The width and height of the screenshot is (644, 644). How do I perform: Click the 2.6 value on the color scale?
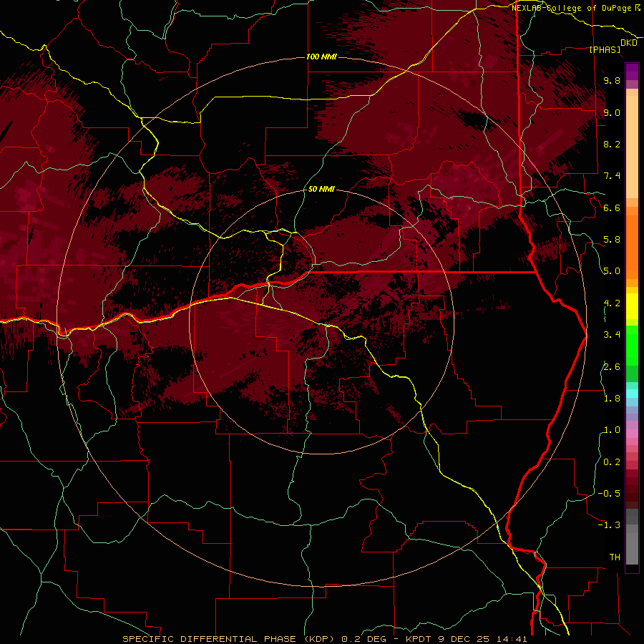click(612, 367)
